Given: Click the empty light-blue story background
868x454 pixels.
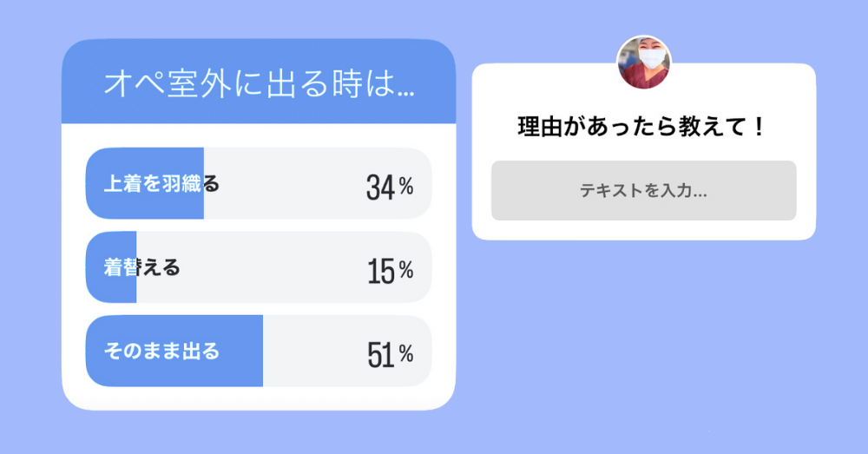Looking at the screenshot, I should click(x=664, y=343).
